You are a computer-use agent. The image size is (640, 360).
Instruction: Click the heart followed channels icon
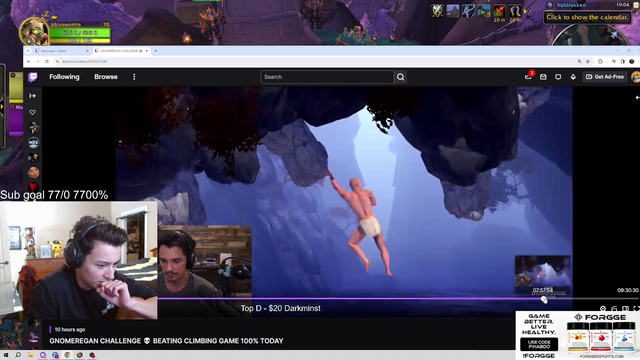tap(33, 112)
